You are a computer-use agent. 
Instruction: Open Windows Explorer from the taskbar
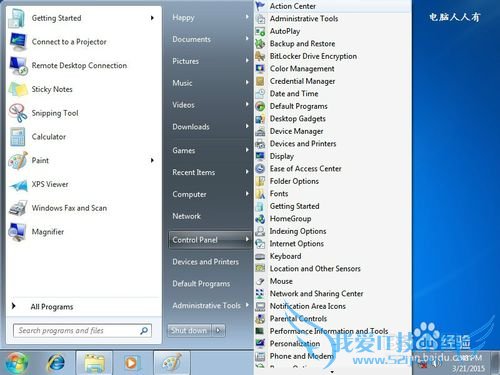pyautogui.click(x=95, y=363)
